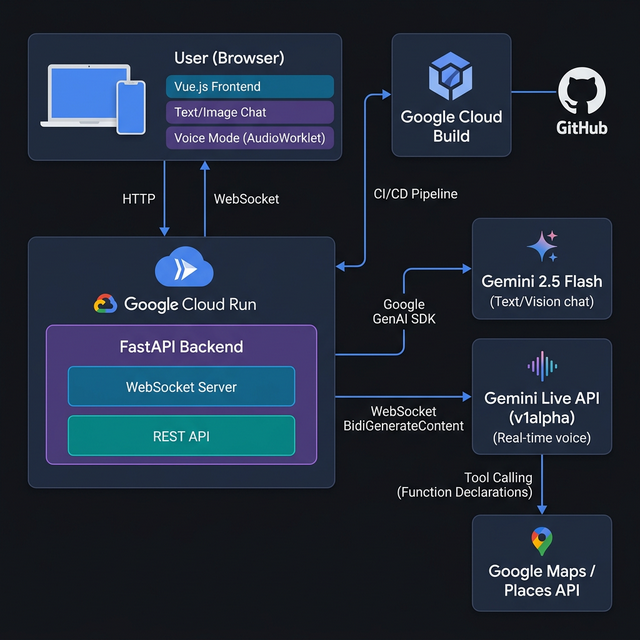Click the Google Cloud Run title text
This screenshot has width=640, height=640.
click(190, 304)
